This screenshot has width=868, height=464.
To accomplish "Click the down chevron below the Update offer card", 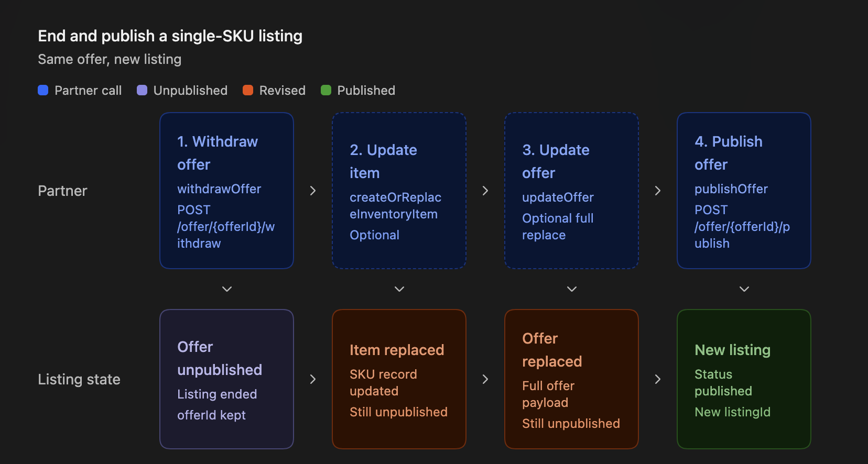I will click(572, 289).
